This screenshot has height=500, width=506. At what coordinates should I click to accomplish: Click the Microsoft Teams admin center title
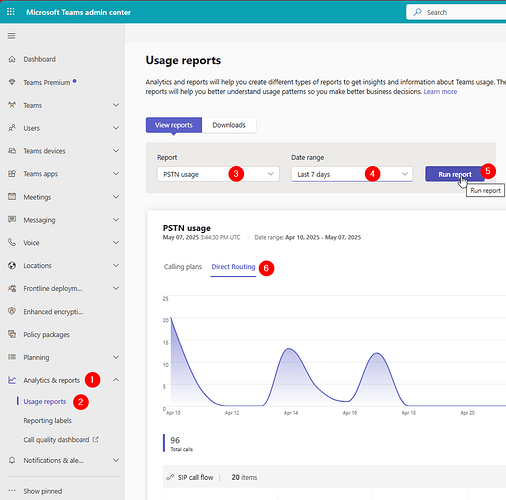(x=78, y=12)
